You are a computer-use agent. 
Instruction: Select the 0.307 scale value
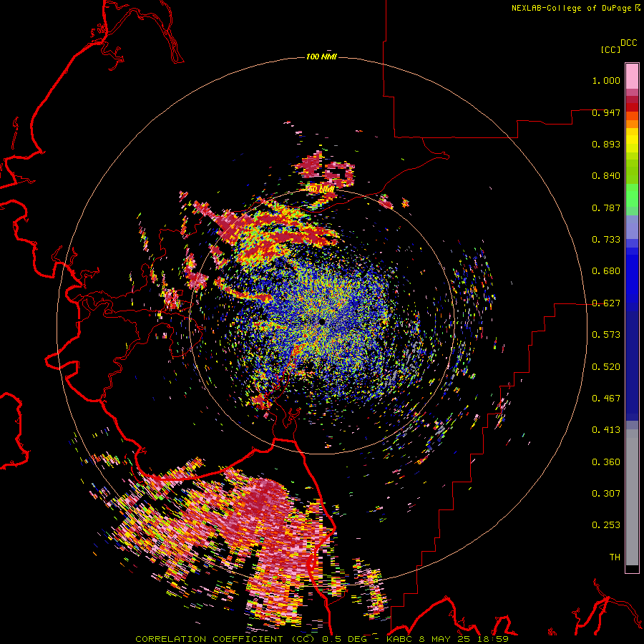point(606,493)
